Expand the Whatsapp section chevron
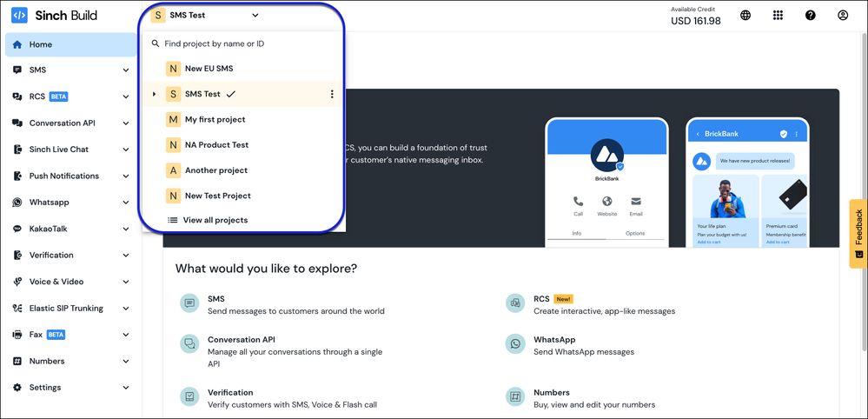Screen dimensions: 868x419 click(126, 203)
